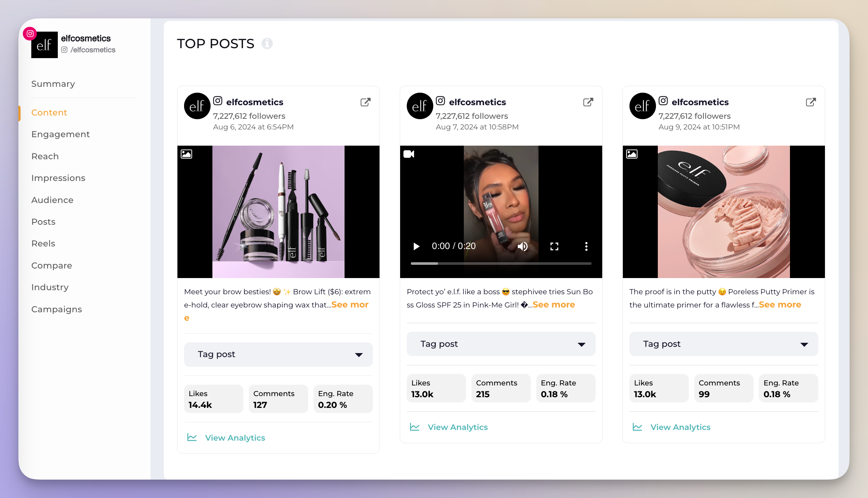Enter fullscreen on the video
The height and width of the screenshot is (498, 868).
click(x=554, y=246)
